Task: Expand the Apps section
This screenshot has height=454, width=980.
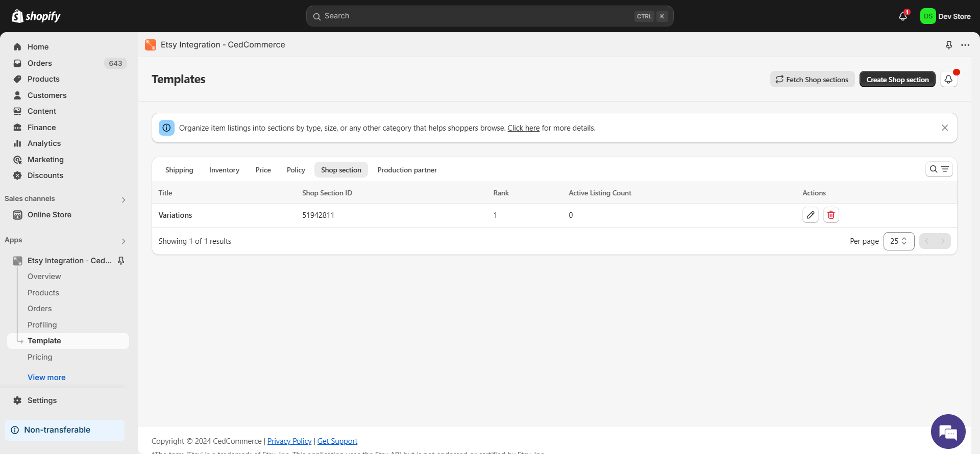Action: [124, 241]
